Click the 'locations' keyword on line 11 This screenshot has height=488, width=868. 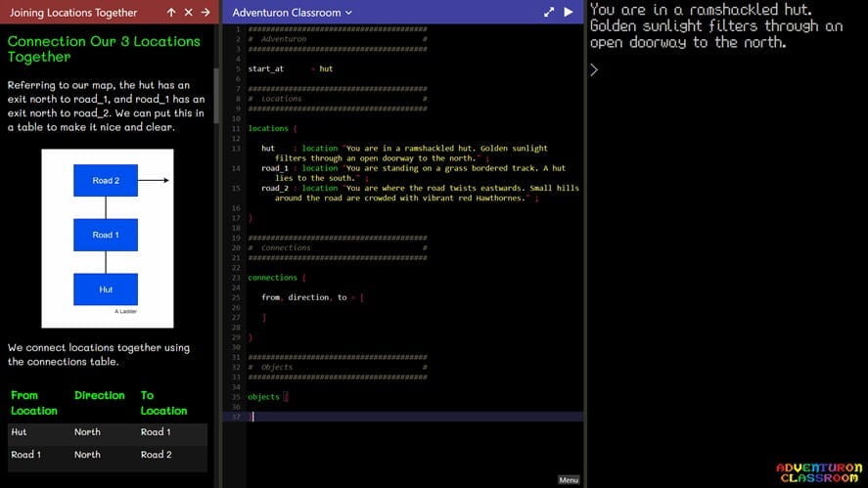pyautogui.click(x=267, y=128)
